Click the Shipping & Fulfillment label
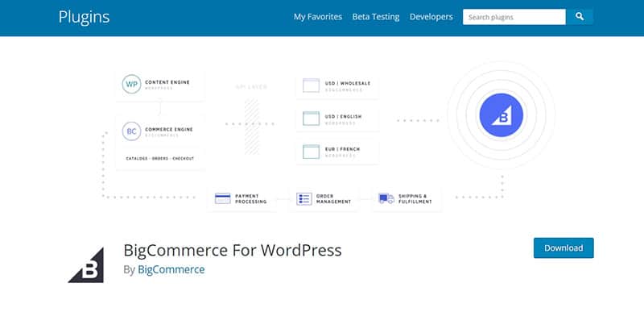Image resolution: width=644 pixels, height=312 pixels. [415, 199]
